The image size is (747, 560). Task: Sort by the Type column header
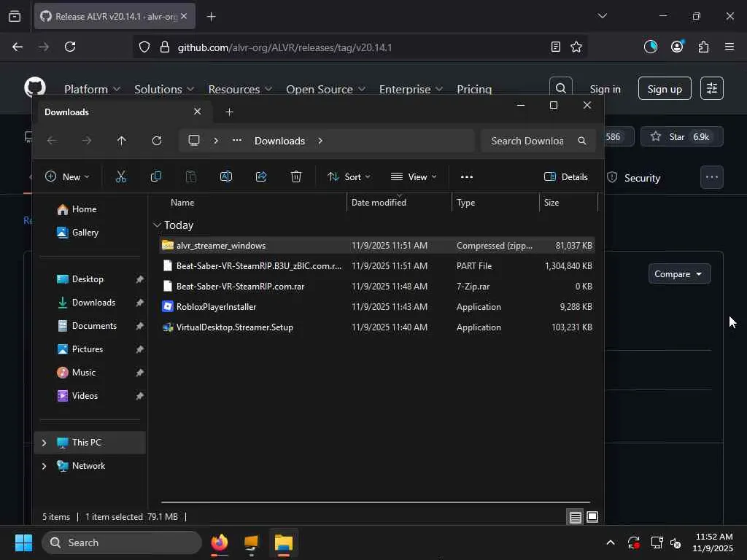tap(495, 203)
